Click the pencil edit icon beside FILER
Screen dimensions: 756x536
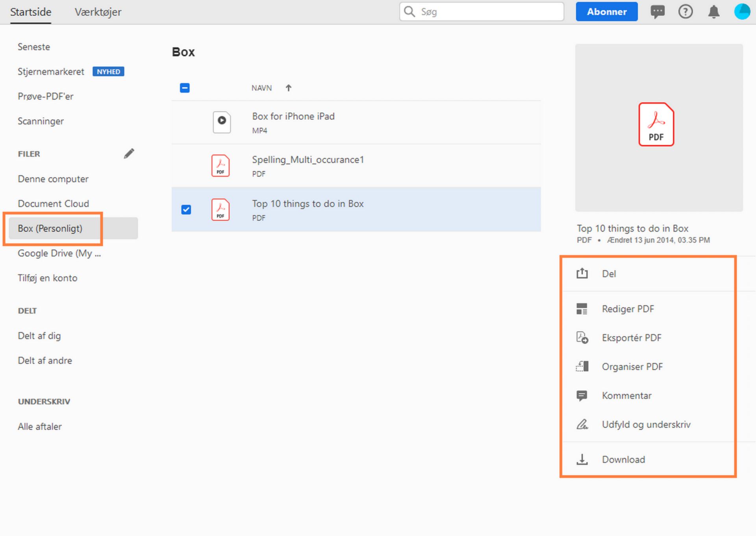point(129,154)
